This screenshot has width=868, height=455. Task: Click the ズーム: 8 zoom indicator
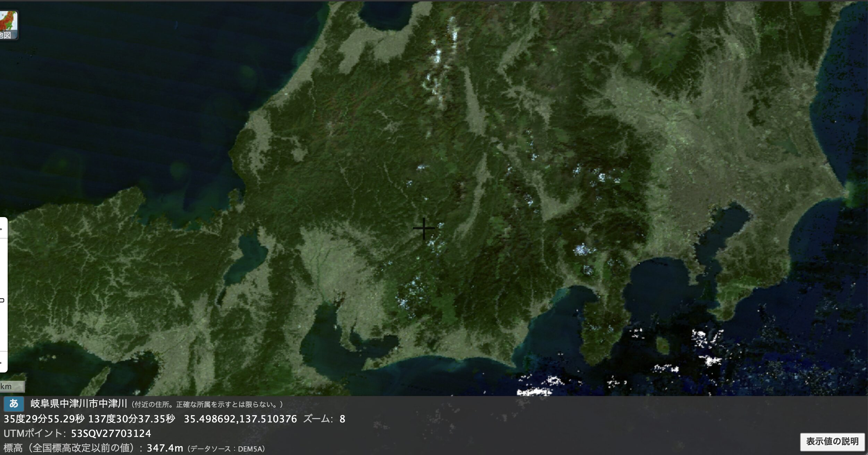point(324,419)
